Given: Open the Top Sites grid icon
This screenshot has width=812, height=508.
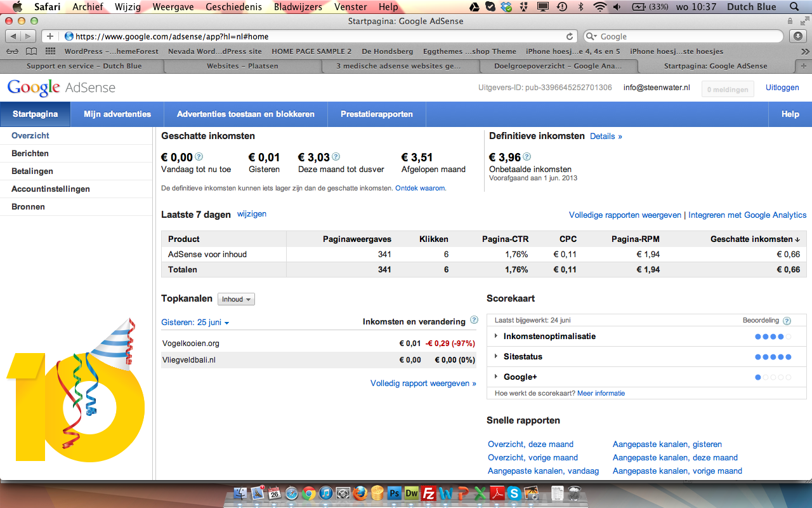Looking at the screenshot, I should (x=50, y=51).
